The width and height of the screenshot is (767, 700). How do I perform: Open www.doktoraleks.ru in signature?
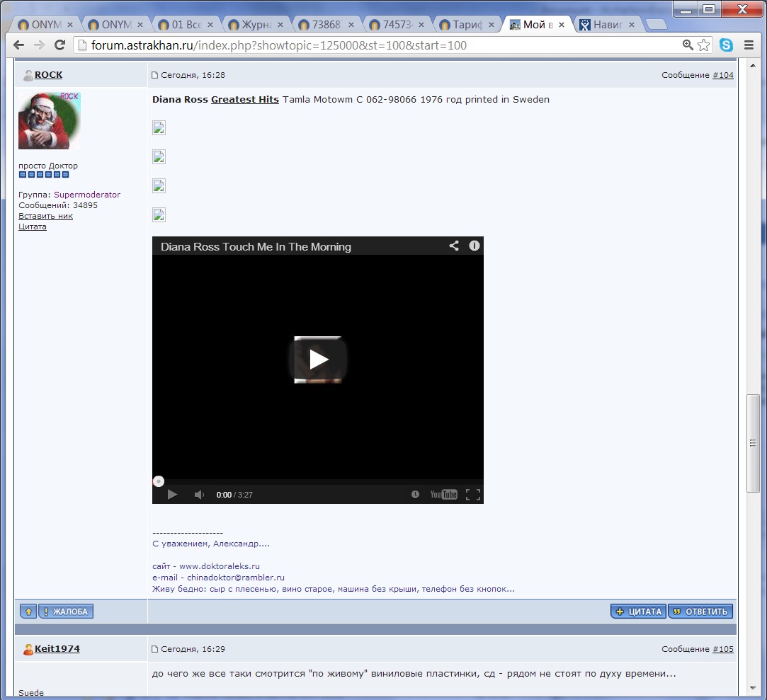point(219,566)
